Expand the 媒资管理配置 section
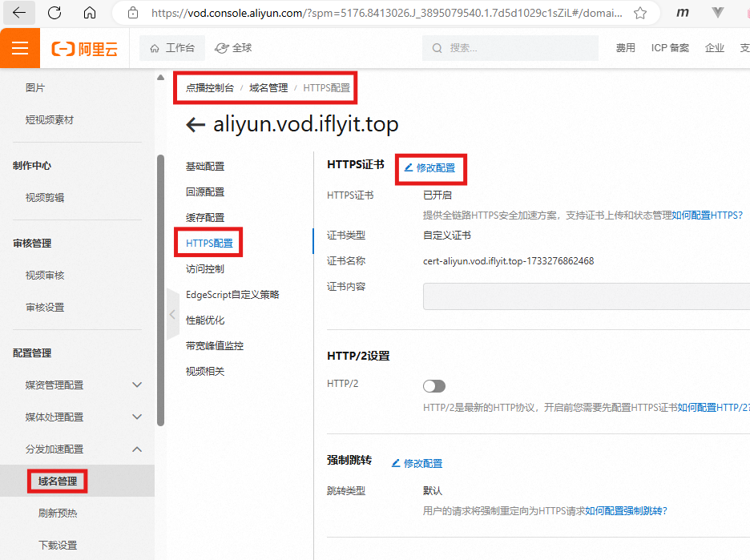 coord(137,385)
